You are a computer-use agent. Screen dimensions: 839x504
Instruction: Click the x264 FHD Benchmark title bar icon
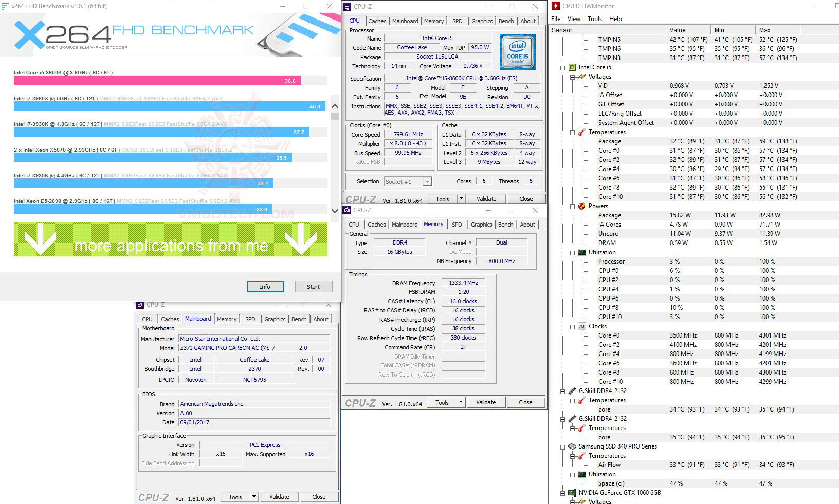[x=5, y=6]
